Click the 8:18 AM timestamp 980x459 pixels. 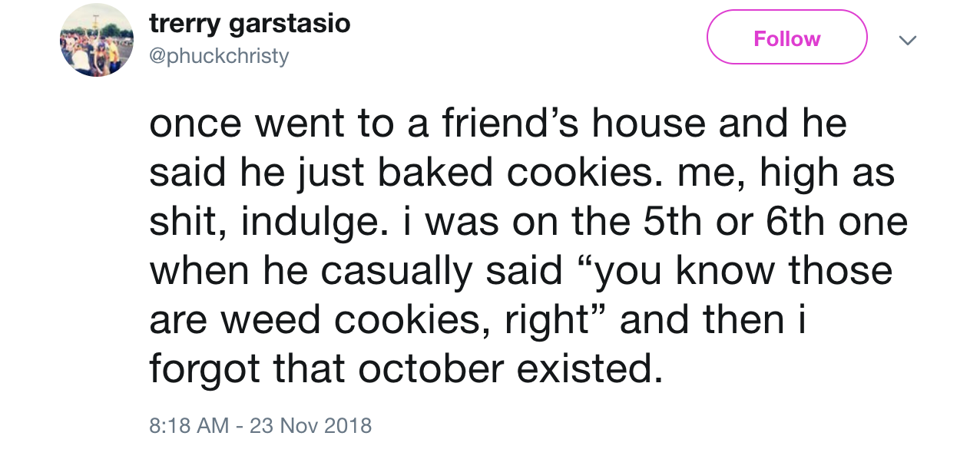pos(177,425)
